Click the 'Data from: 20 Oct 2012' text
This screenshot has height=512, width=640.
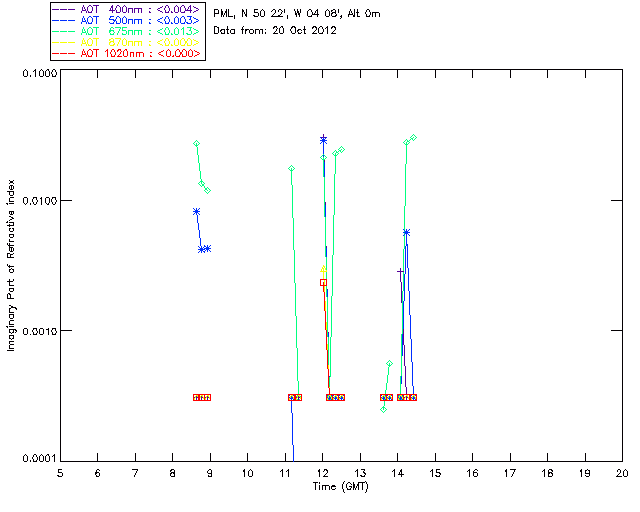275,31
